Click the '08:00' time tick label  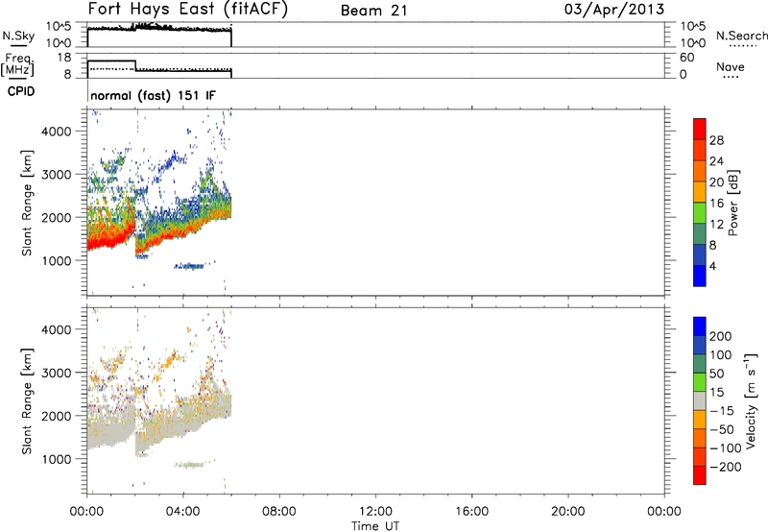pos(279,512)
